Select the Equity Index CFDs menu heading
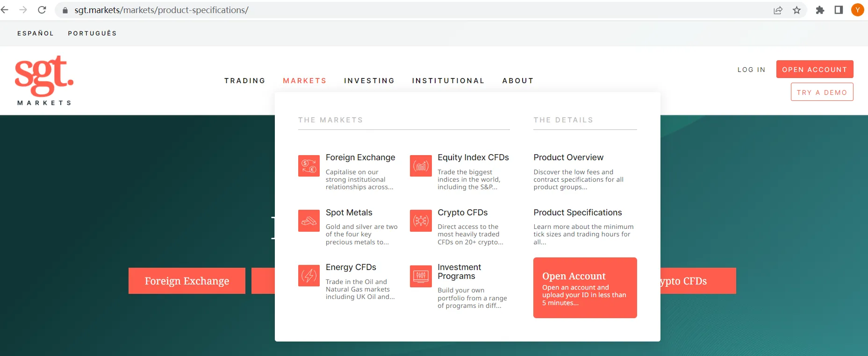Image resolution: width=868 pixels, height=356 pixels. tap(473, 157)
